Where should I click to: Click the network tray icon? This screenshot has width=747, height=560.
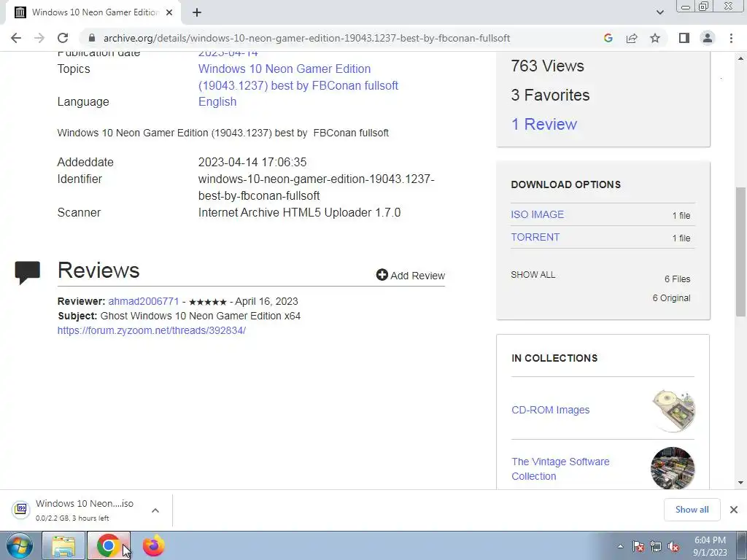click(656, 546)
